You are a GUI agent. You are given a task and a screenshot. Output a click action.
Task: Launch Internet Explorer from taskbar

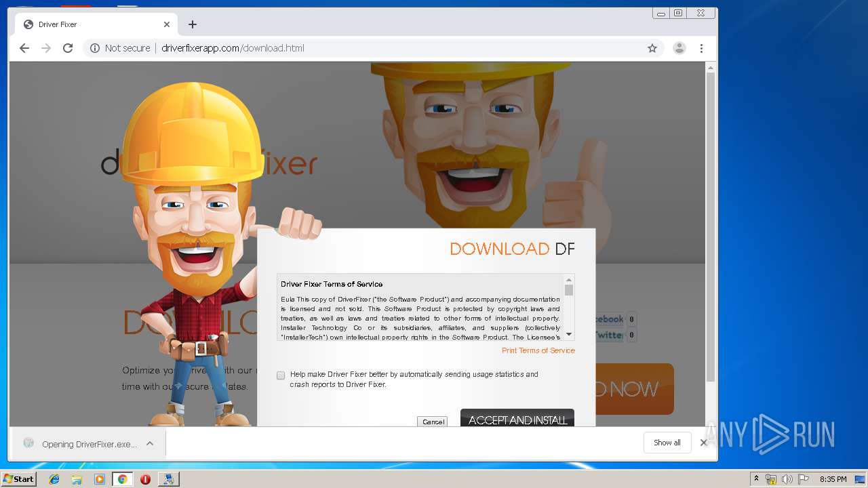54,479
